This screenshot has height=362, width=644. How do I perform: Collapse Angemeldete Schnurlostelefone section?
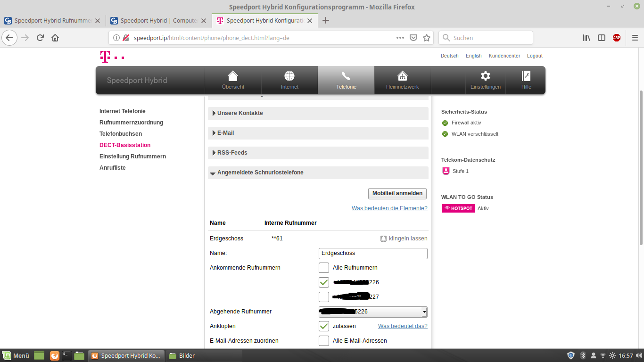point(318,173)
